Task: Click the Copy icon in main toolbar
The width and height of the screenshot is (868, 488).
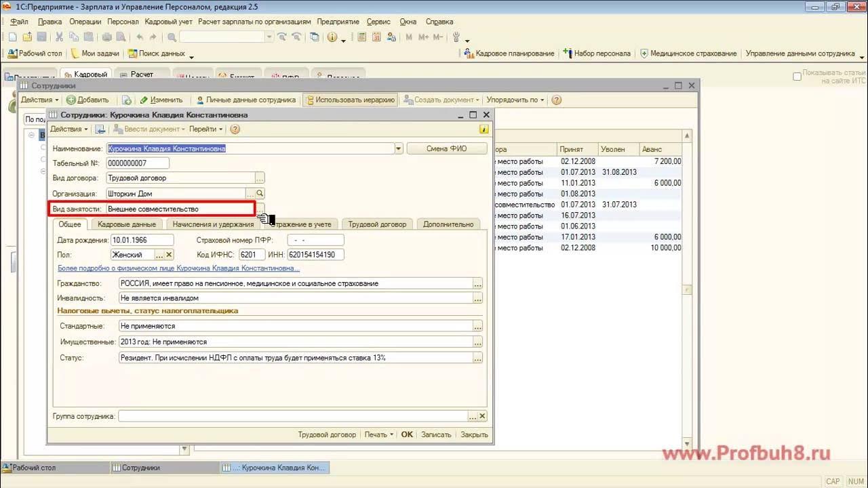Action: point(74,37)
